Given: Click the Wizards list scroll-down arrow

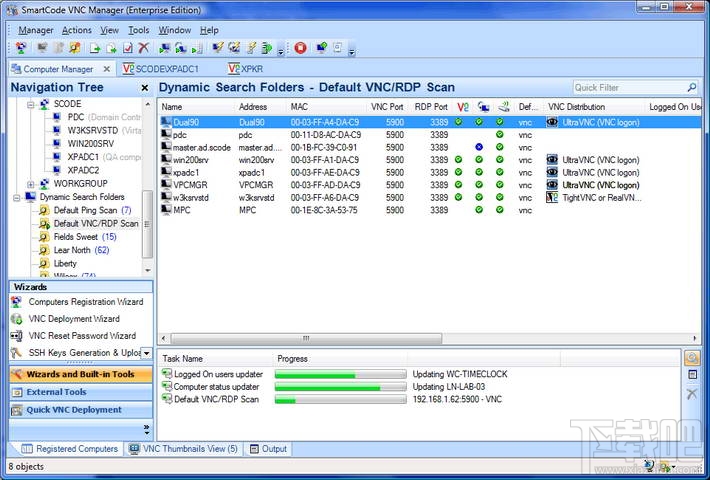Looking at the screenshot, I should (146, 353).
